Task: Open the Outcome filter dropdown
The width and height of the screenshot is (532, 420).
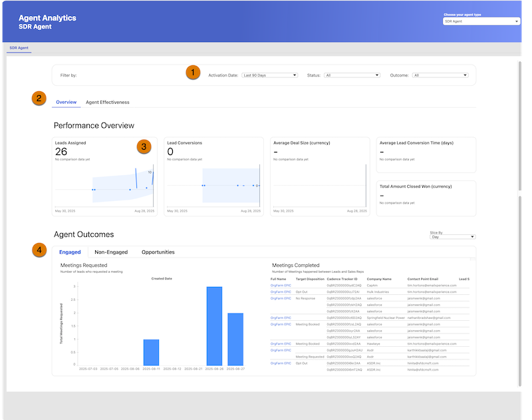Action: coord(440,75)
